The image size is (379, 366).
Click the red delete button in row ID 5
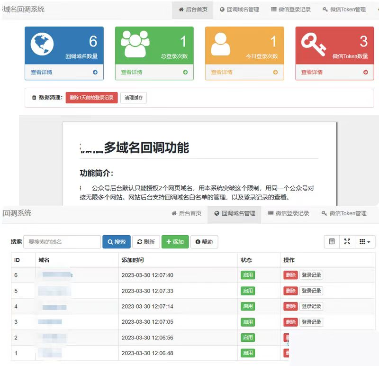coord(290,291)
